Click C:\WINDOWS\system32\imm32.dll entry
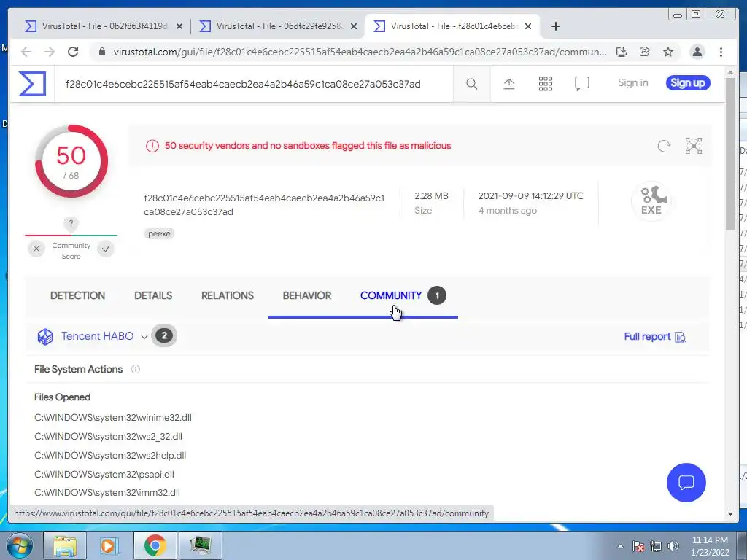Image resolution: width=747 pixels, height=560 pixels. (107, 492)
